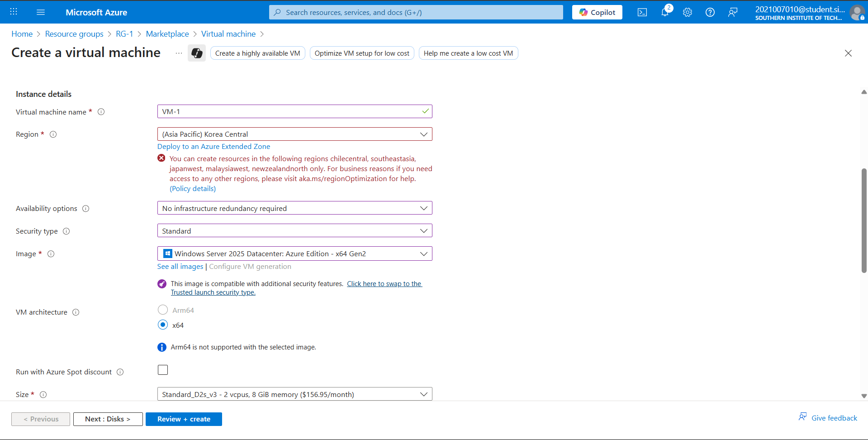The image size is (868, 440).
Task: Open the ellipsis menu next to the page title
Action: (x=179, y=53)
